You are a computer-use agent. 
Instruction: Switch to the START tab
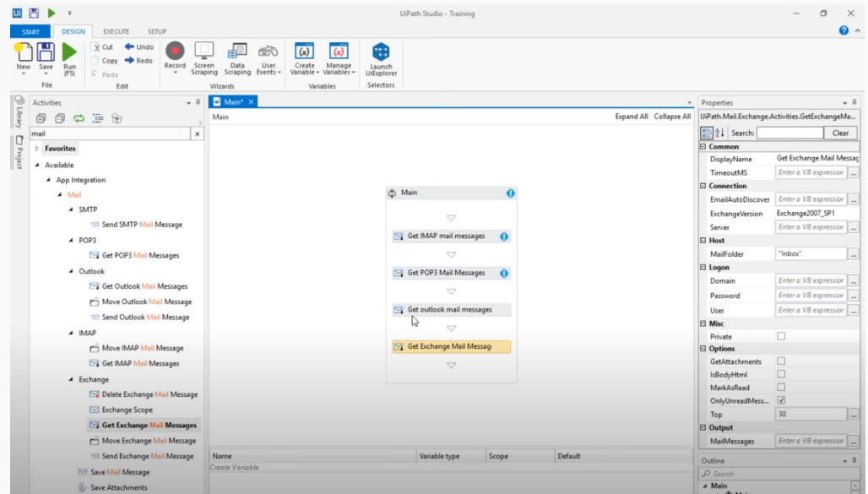[x=30, y=31]
